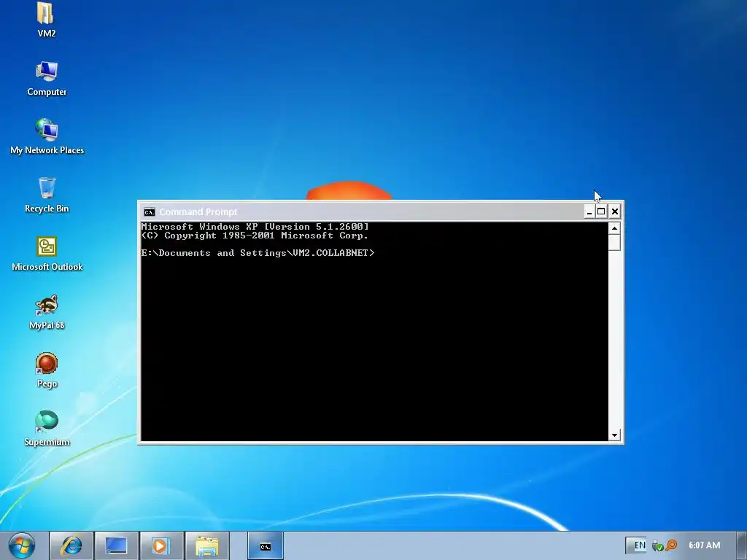Click the EN language indicator
The width and height of the screenshot is (747, 560).
point(640,545)
